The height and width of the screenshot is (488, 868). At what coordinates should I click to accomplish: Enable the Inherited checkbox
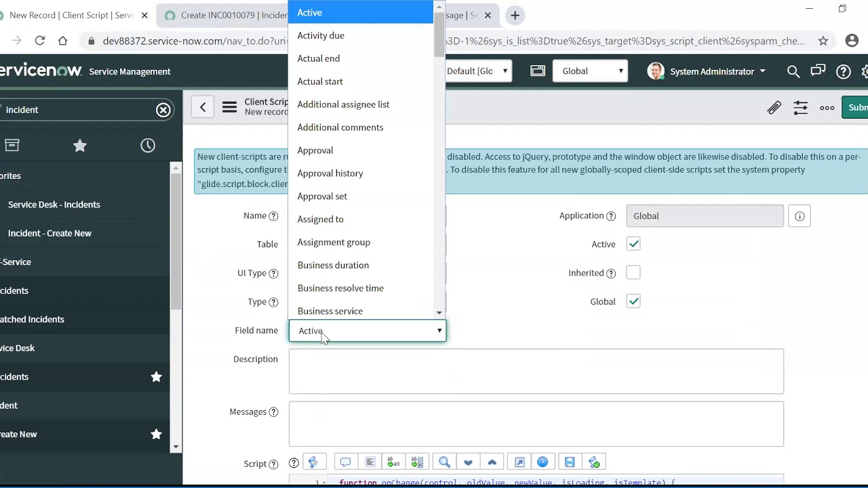click(633, 272)
